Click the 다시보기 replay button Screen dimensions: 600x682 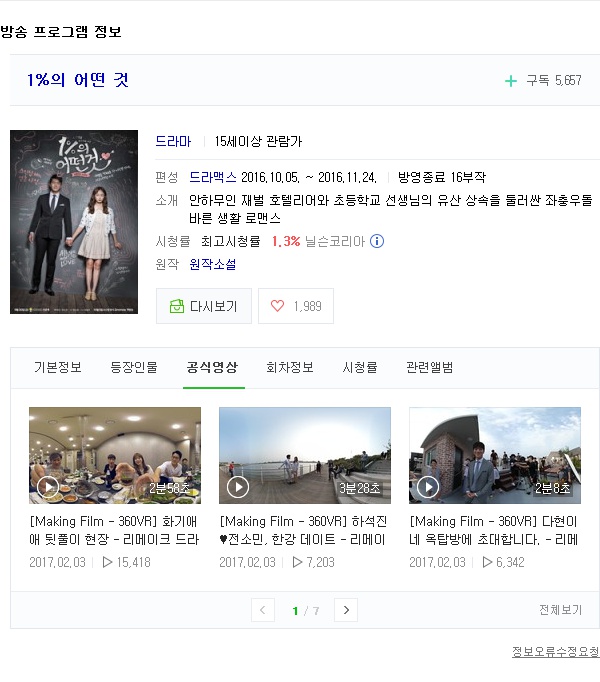pyautogui.click(x=204, y=306)
